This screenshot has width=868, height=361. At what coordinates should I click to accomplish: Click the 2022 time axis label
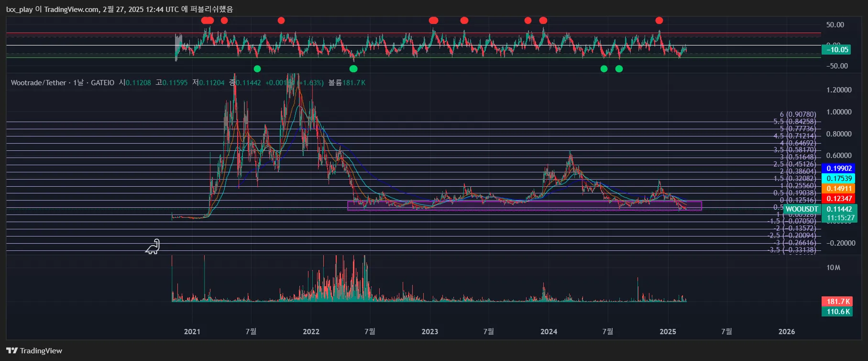pos(311,332)
